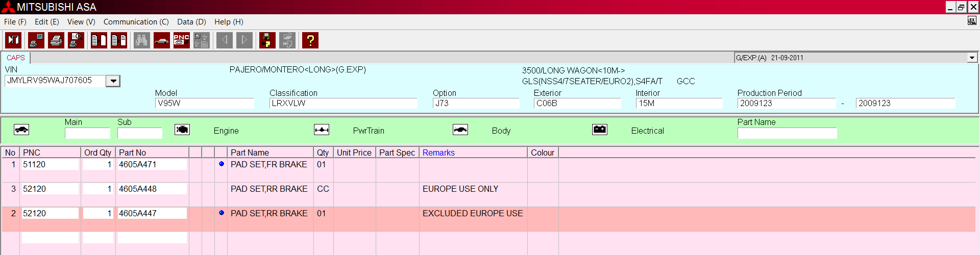Click the Part Name search field
980x255 pixels.
(787, 133)
